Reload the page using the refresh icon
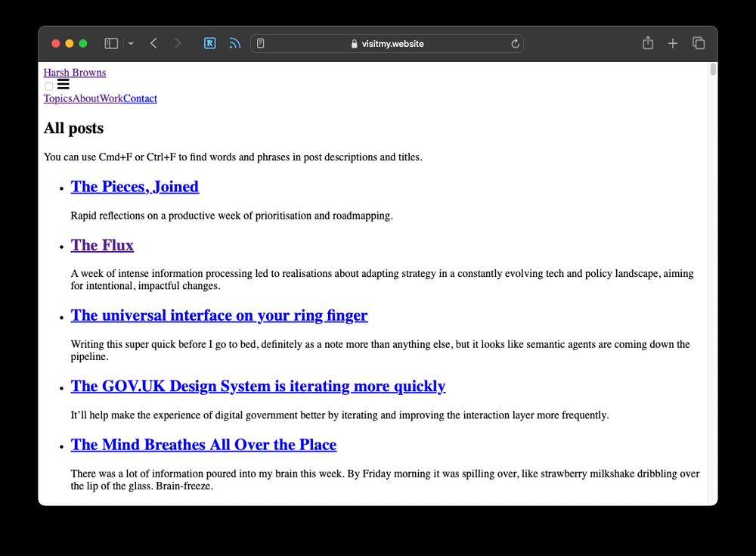756x556 pixels. [514, 43]
